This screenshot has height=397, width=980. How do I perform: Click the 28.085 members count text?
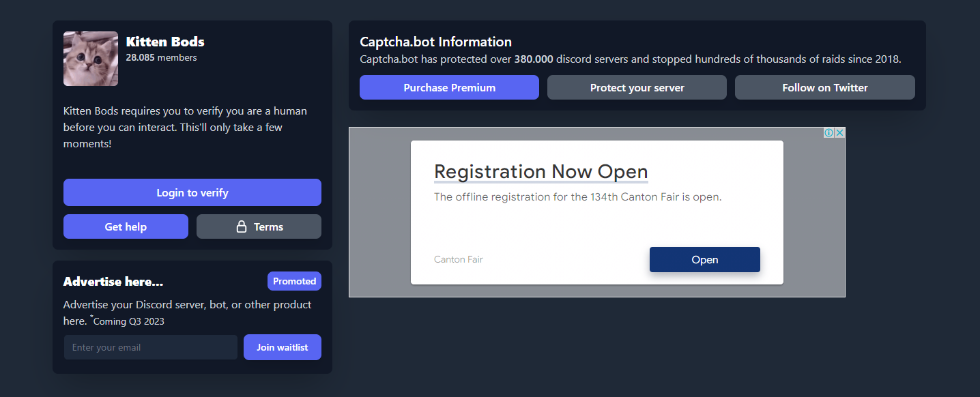point(161,58)
